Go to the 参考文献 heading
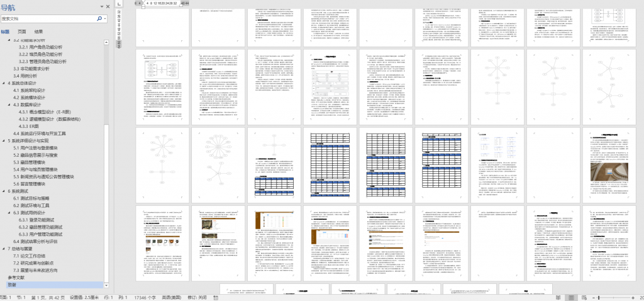The height and width of the screenshot is (301, 644). click(16, 278)
